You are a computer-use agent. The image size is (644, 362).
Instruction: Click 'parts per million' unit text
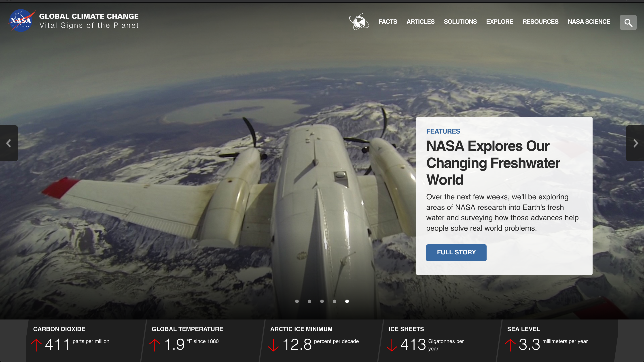click(91, 341)
